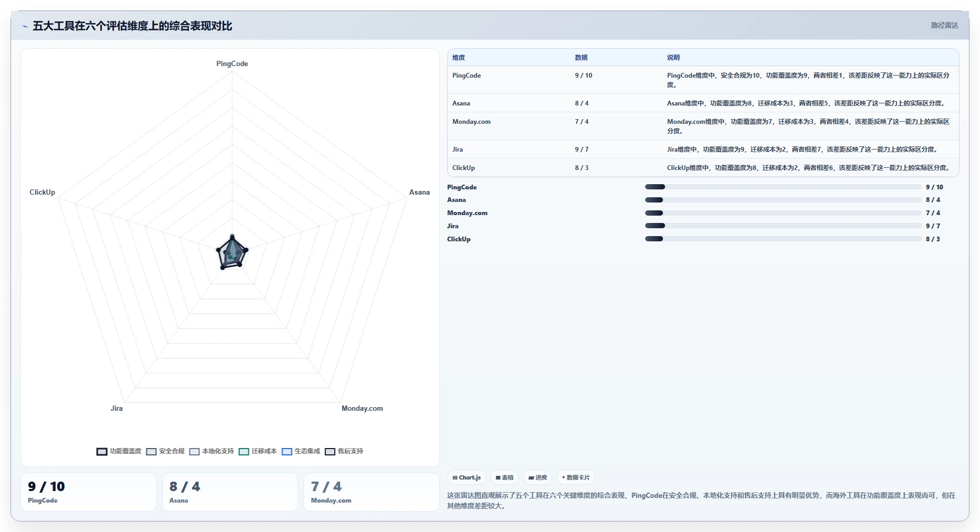
Task: Open the 8 / 4 Asana data card
Action: tap(230, 492)
